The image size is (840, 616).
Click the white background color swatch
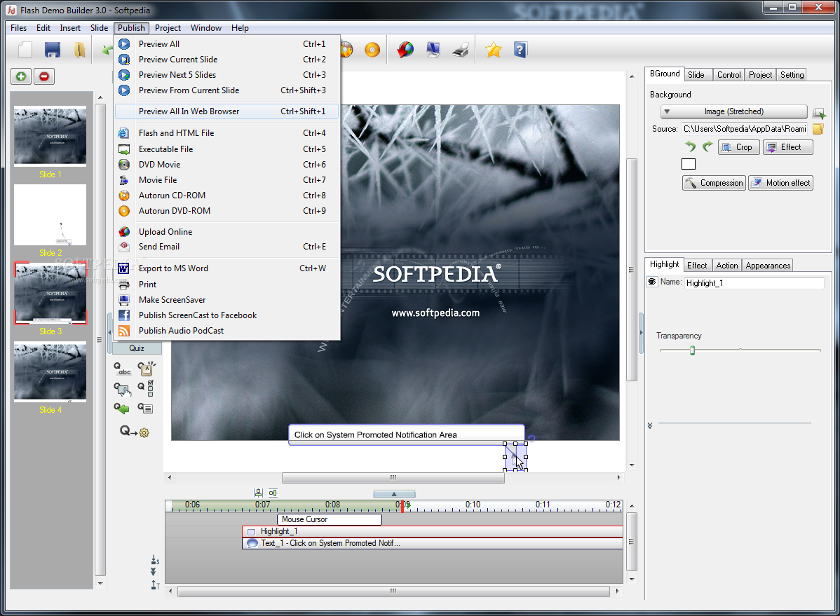pos(689,164)
